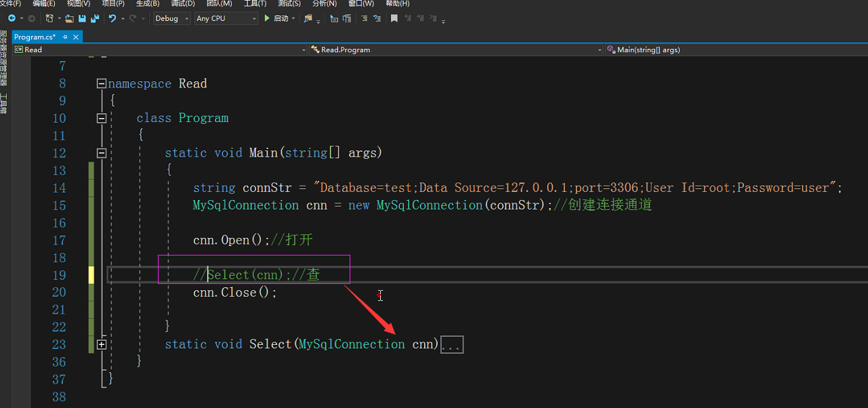This screenshot has width=868, height=408.
Task: Open the 测试(S) menu
Action: click(x=289, y=3)
